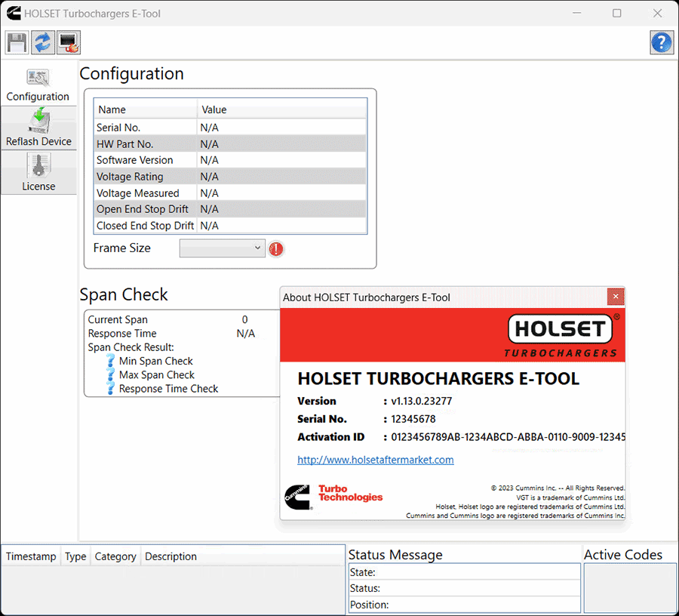Click the Active Codes list box
Screen dimensions: 679x616
click(630, 588)
